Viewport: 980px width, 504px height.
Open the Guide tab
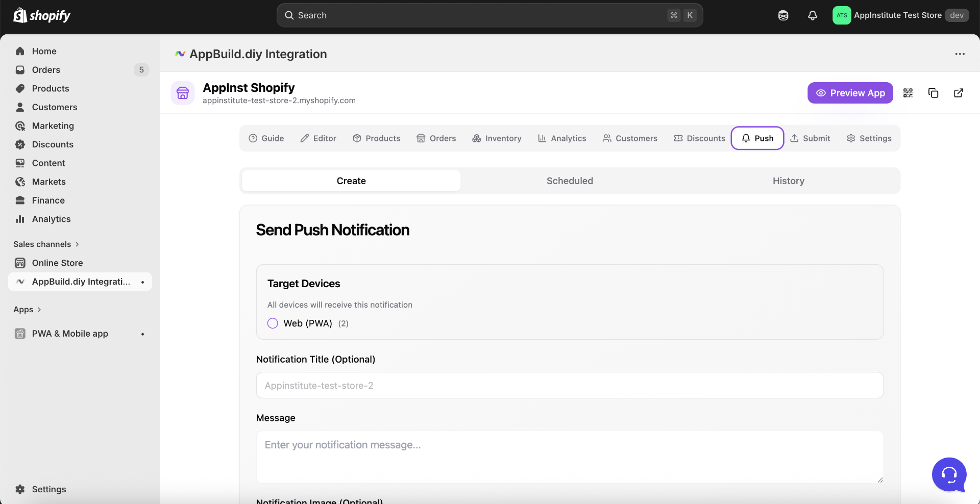(266, 138)
